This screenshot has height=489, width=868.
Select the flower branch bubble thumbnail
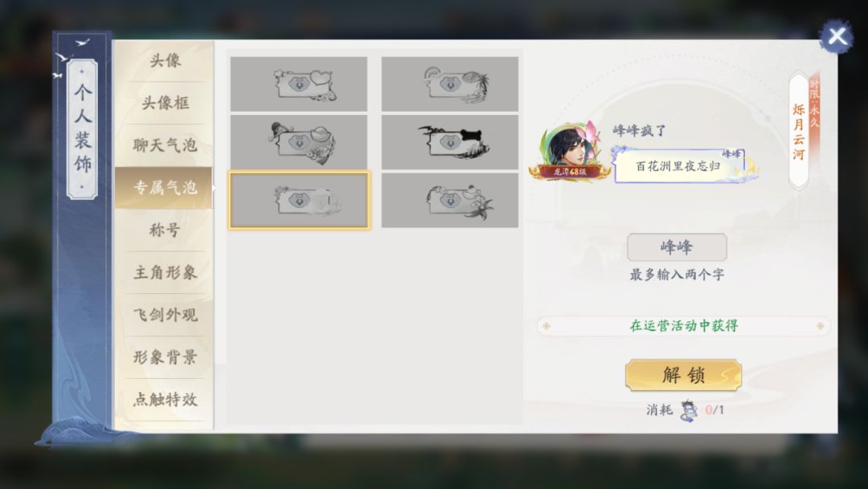298,142
